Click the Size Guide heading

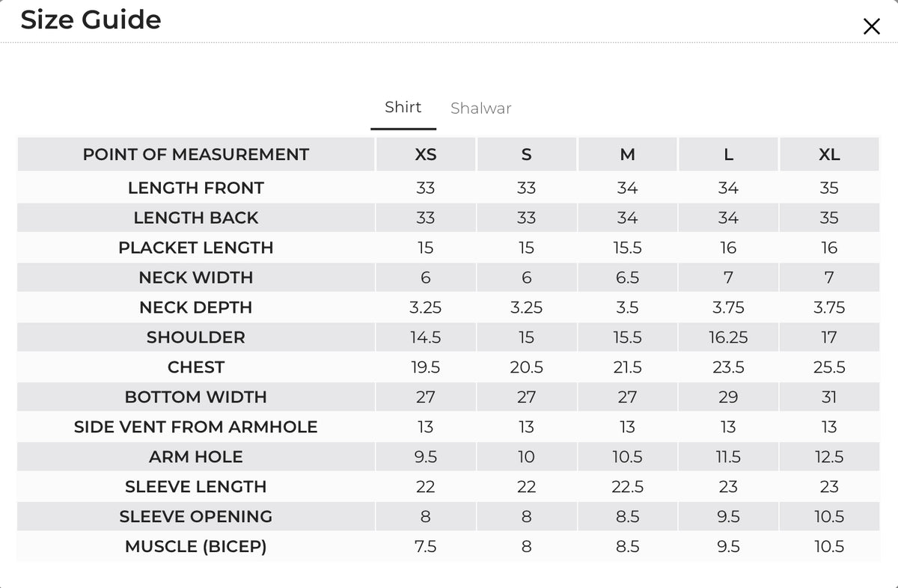pyautogui.click(x=91, y=20)
